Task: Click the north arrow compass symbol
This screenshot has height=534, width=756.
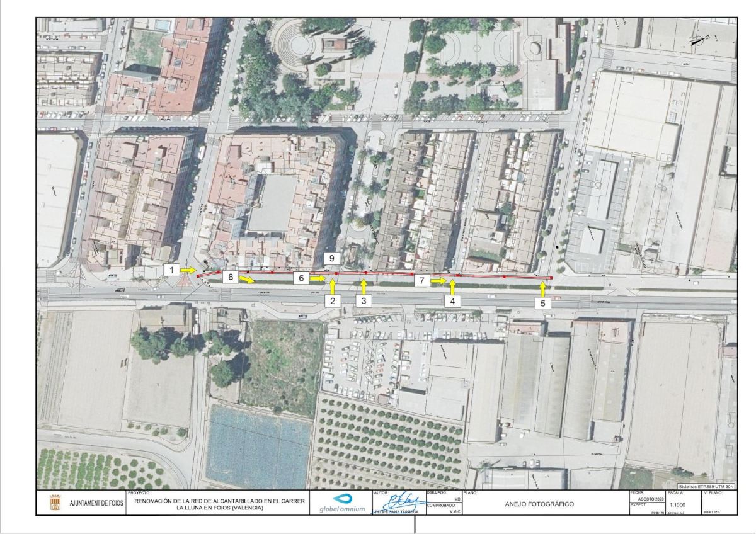Action: pos(697,41)
